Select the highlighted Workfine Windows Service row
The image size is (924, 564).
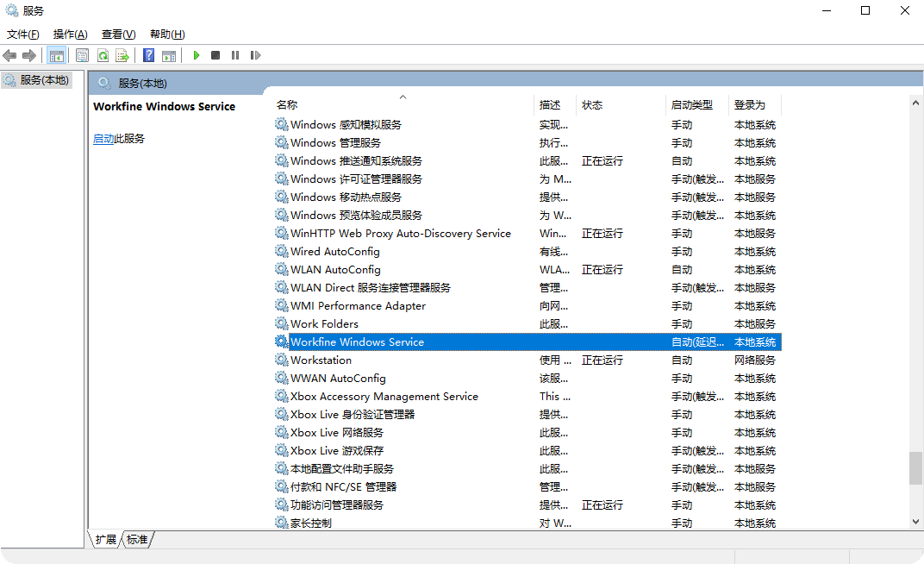pos(528,342)
